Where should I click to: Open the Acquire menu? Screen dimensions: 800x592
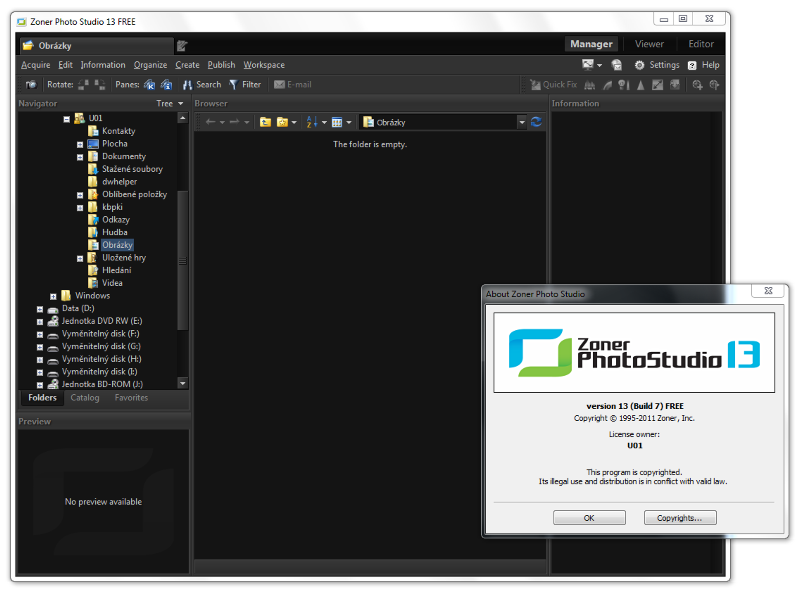(36, 65)
